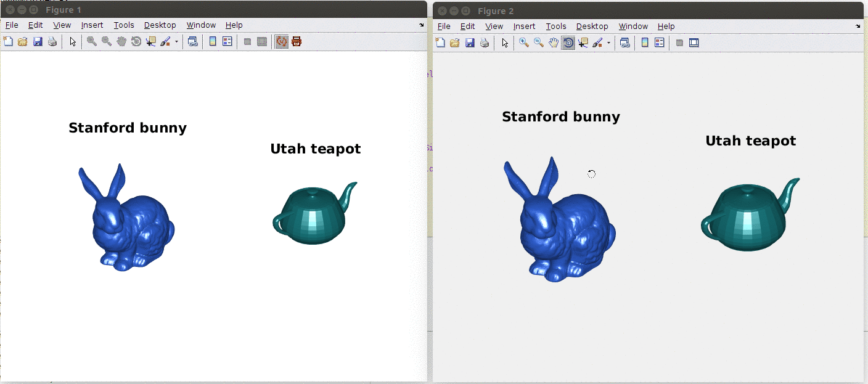Image resolution: width=868 pixels, height=384 pixels.
Task: Select Brush tool in Figure 1
Action: click(x=166, y=42)
